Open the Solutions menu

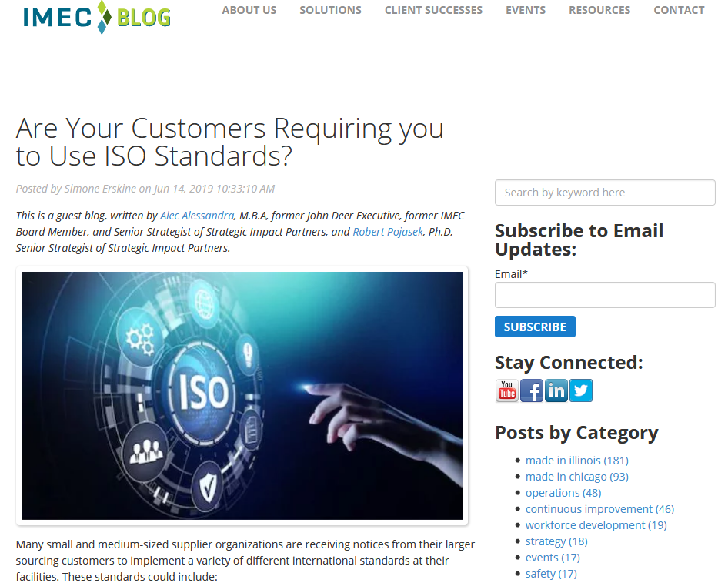[x=331, y=10]
